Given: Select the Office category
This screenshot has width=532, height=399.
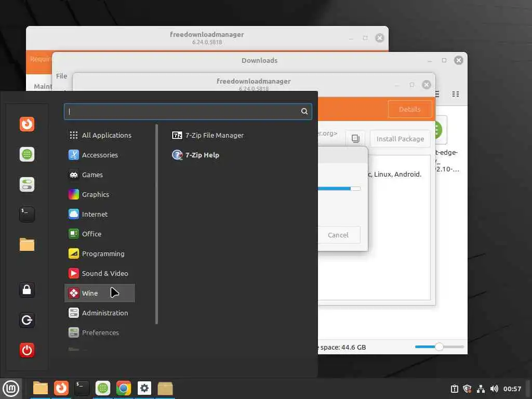Looking at the screenshot, I should point(100,234).
